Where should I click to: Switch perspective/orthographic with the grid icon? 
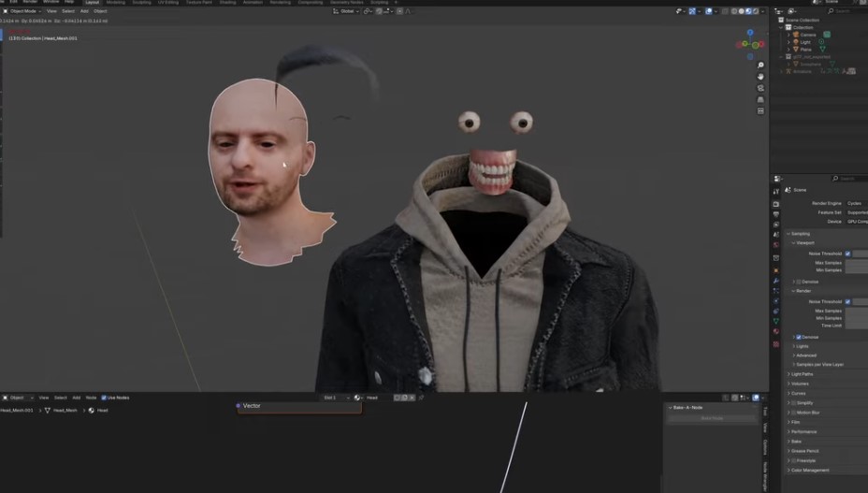tap(760, 99)
